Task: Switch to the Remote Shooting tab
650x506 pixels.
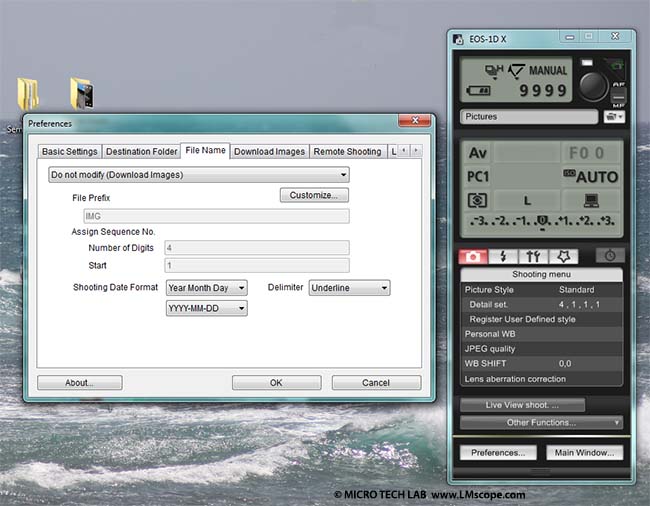Action: (347, 152)
